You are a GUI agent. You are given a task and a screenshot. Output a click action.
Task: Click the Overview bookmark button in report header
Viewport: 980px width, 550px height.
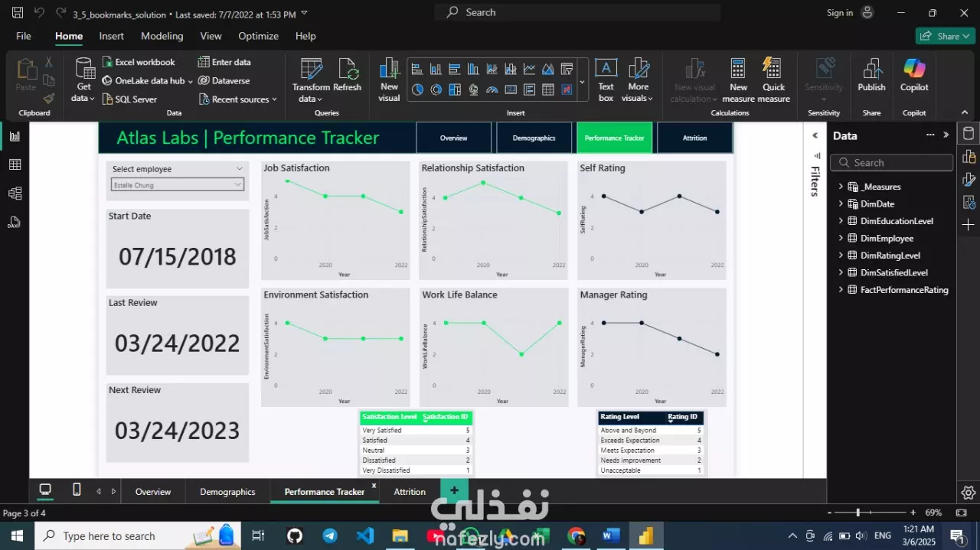click(x=453, y=138)
